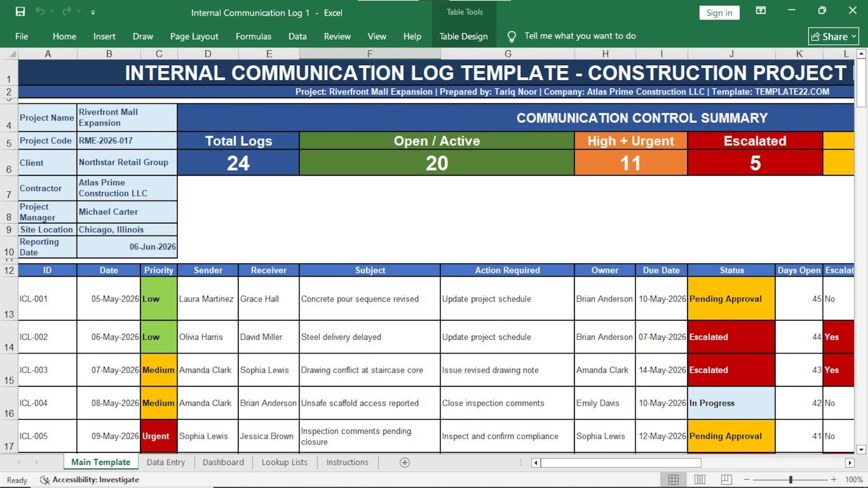
Task: Switch to Instructions sheet tab
Action: click(347, 462)
